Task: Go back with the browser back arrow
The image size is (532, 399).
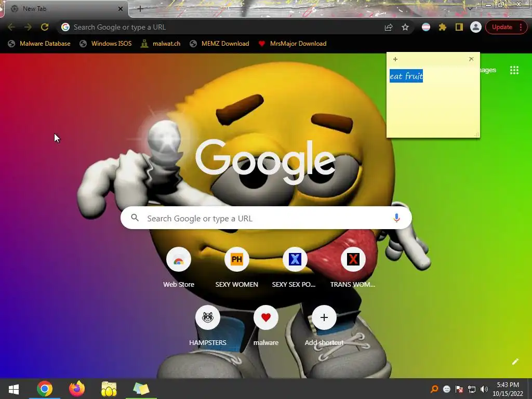Action: point(11,27)
